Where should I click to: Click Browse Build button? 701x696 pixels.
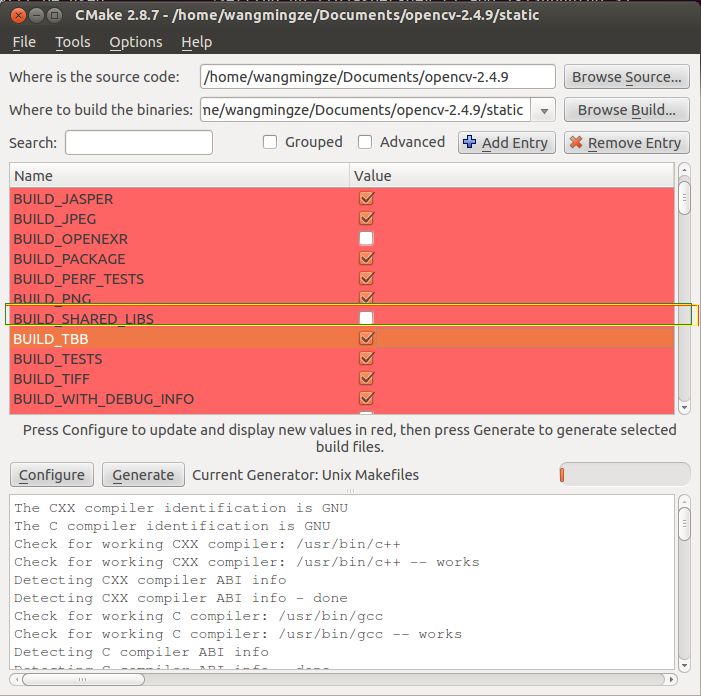pyautogui.click(x=627, y=110)
